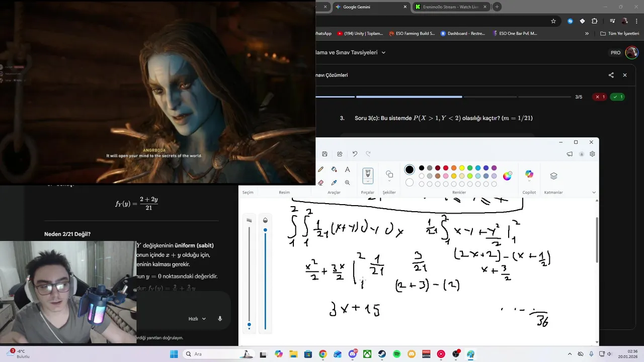This screenshot has height=362, width=644.
Task: Open the Windows Start menu
Action: (x=174, y=354)
